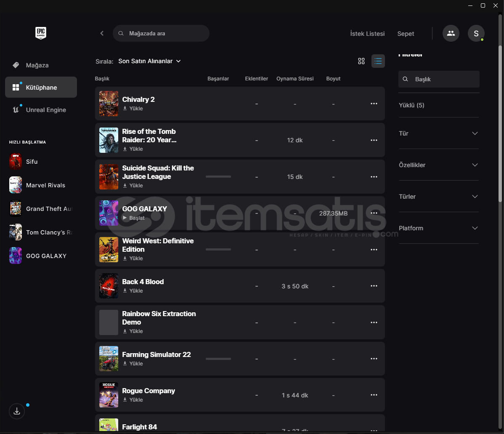Install Suicide Squad via Yükle
504x434 pixels.
pos(133,186)
